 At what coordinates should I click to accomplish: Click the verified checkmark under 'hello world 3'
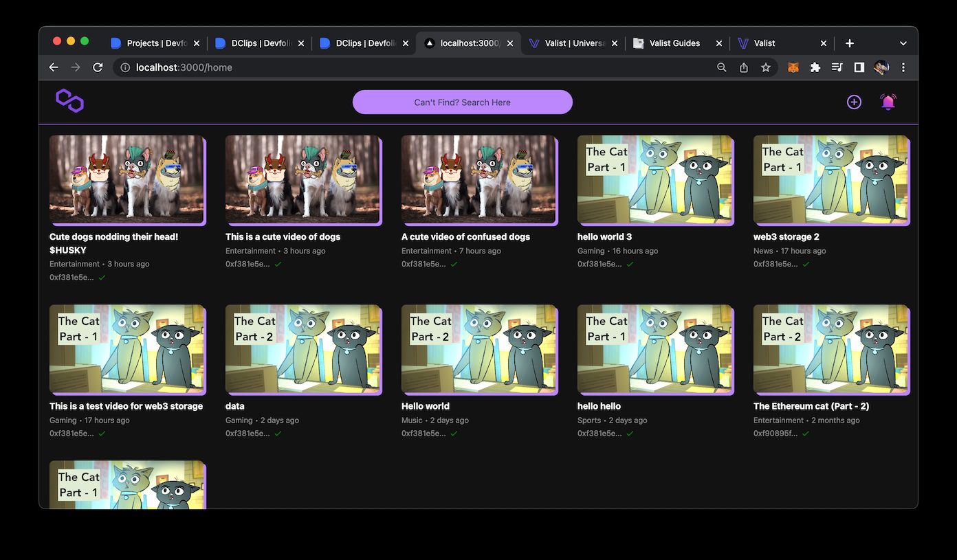630,264
